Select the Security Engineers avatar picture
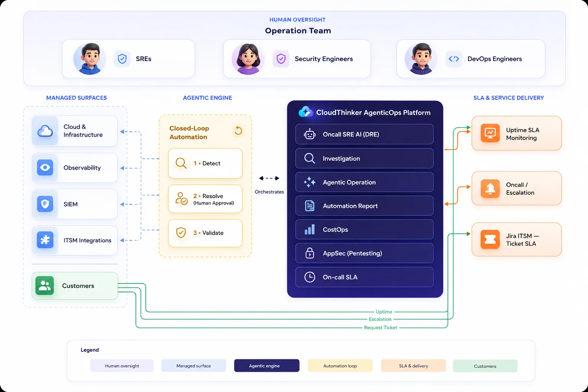588x392 pixels. pos(248,59)
